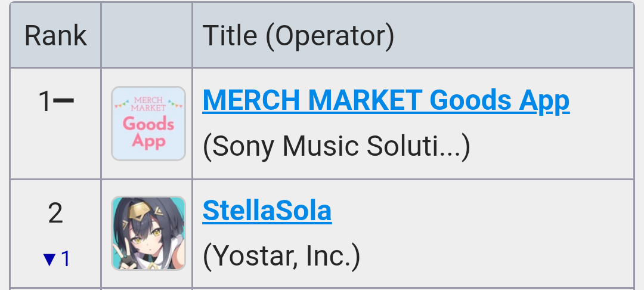
Task: Click the empty icon column header cell
Action: click(x=147, y=35)
